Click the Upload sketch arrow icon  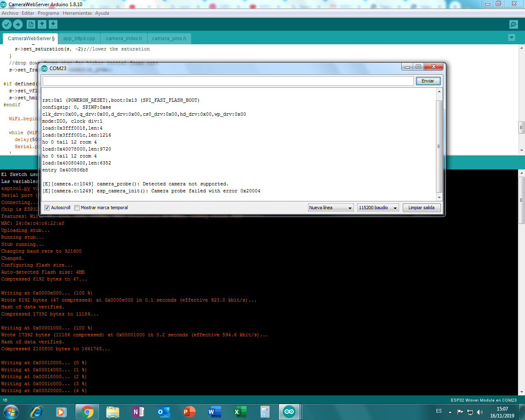tap(18, 25)
